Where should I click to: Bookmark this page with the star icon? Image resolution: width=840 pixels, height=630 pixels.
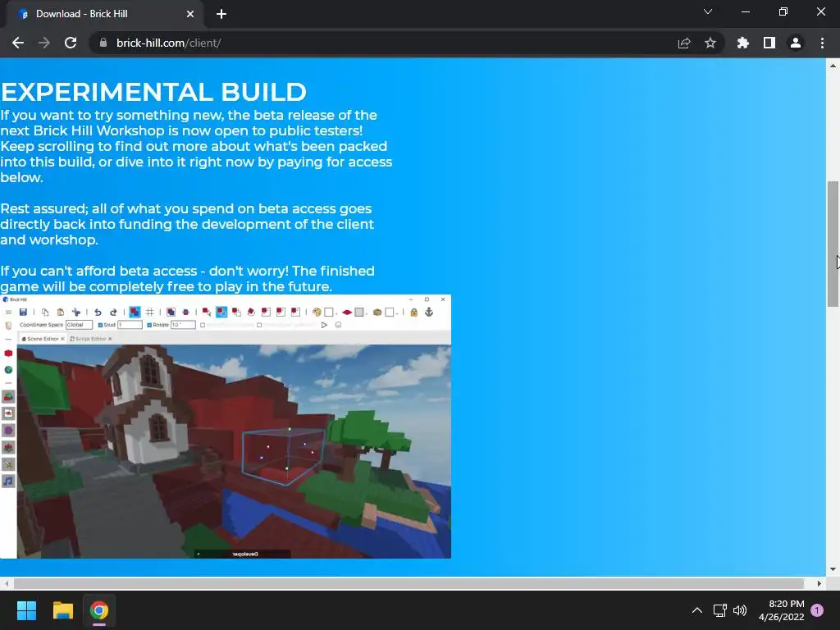(x=710, y=43)
